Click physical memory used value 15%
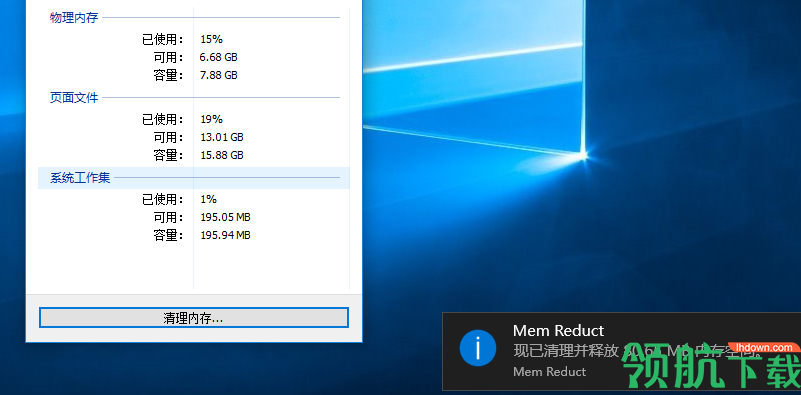This screenshot has width=801, height=395. [211, 39]
